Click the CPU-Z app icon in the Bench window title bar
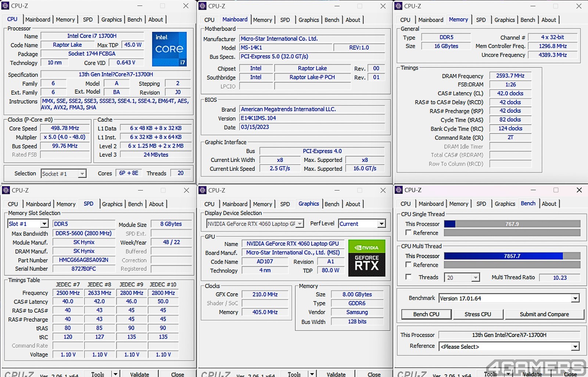 pyautogui.click(x=399, y=190)
